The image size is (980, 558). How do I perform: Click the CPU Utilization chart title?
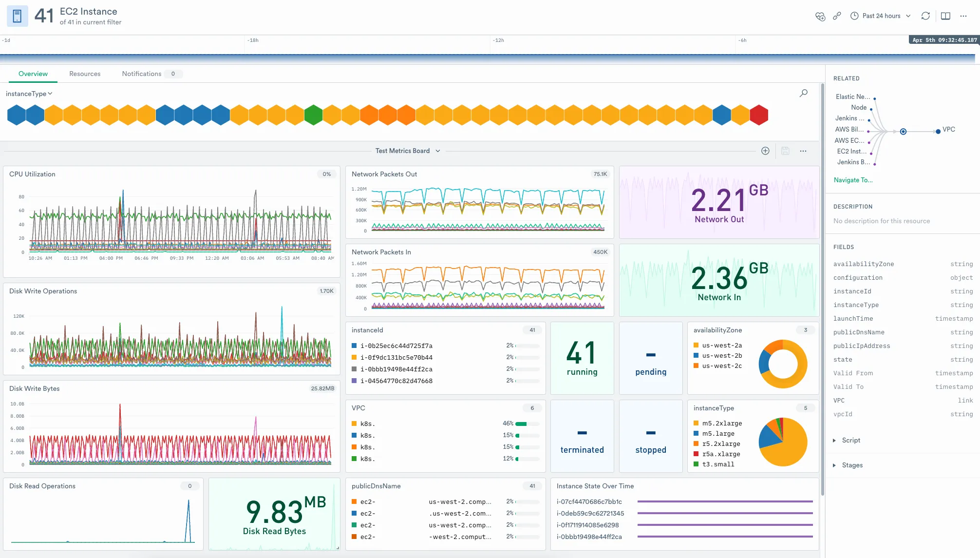[32, 174]
